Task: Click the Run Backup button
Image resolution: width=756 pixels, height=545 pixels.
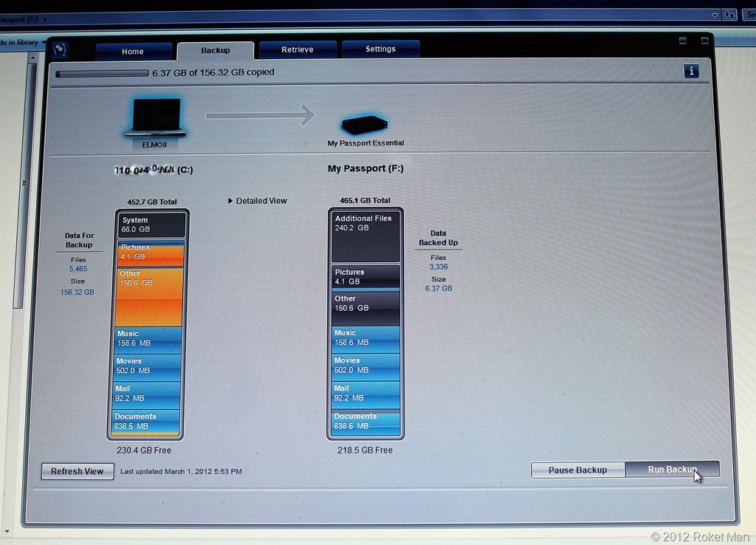Action: (x=672, y=469)
